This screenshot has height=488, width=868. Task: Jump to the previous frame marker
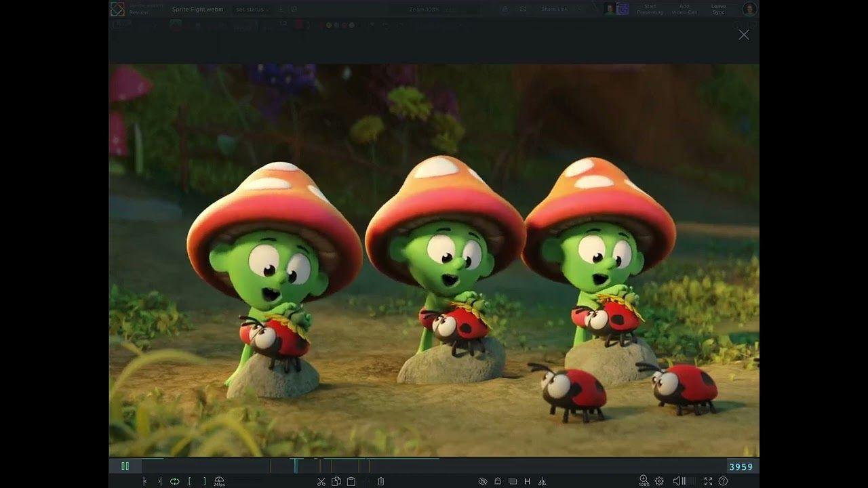pos(144,481)
